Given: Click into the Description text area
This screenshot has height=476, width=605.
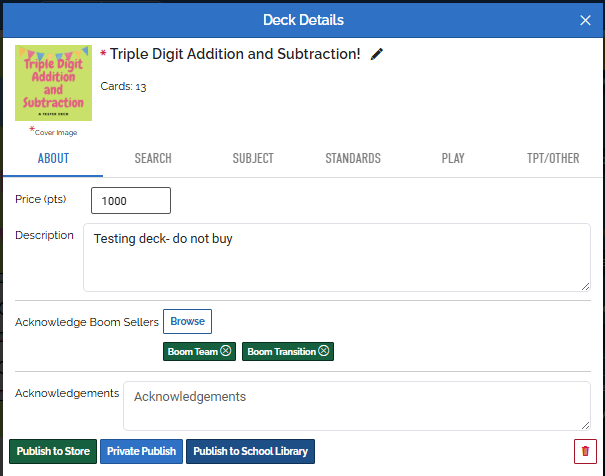Looking at the screenshot, I should [x=337, y=257].
